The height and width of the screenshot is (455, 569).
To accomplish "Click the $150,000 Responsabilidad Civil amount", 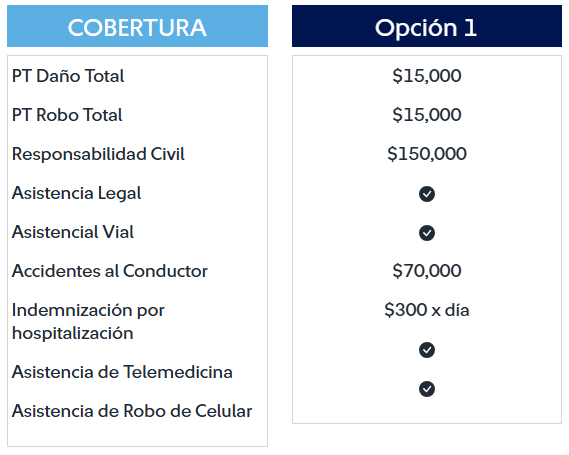I will pos(427,154).
